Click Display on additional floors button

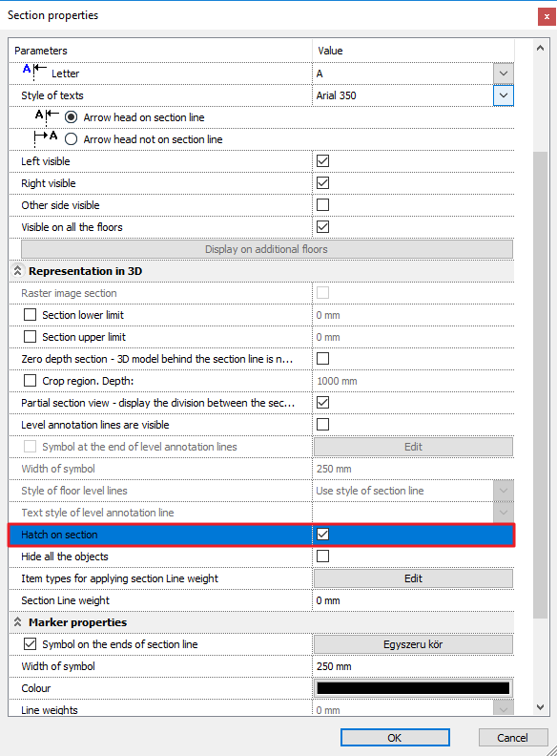[266, 249]
